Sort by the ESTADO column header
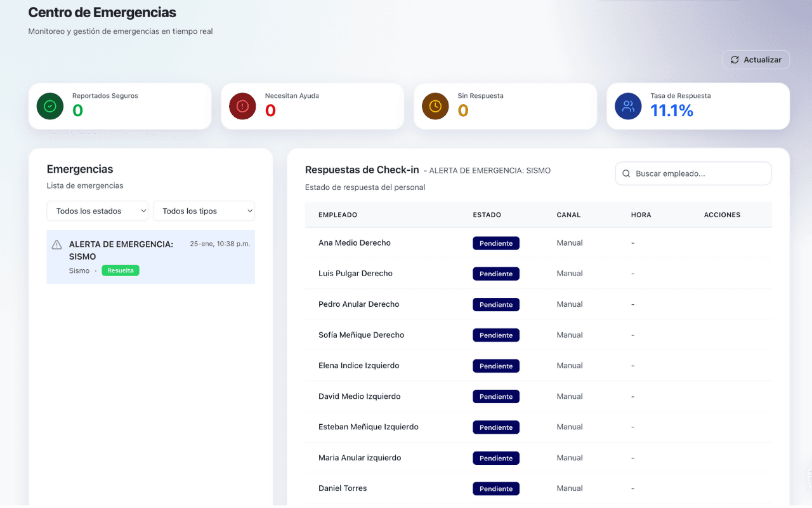Viewport: 812px width, 508px height. tap(487, 215)
